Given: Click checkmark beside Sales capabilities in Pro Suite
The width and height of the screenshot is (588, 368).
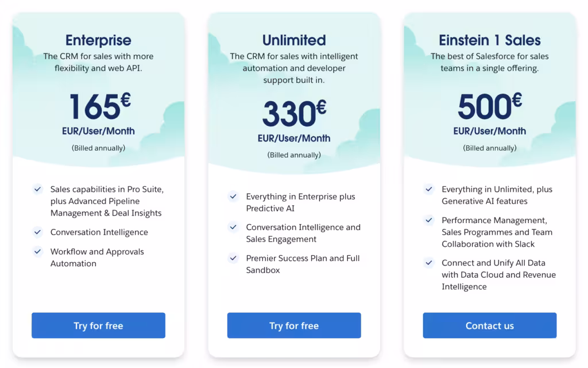Looking at the screenshot, I should [x=38, y=189].
